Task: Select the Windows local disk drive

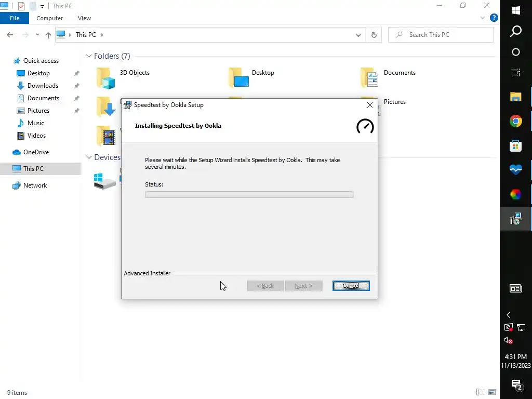Action: coord(105,180)
